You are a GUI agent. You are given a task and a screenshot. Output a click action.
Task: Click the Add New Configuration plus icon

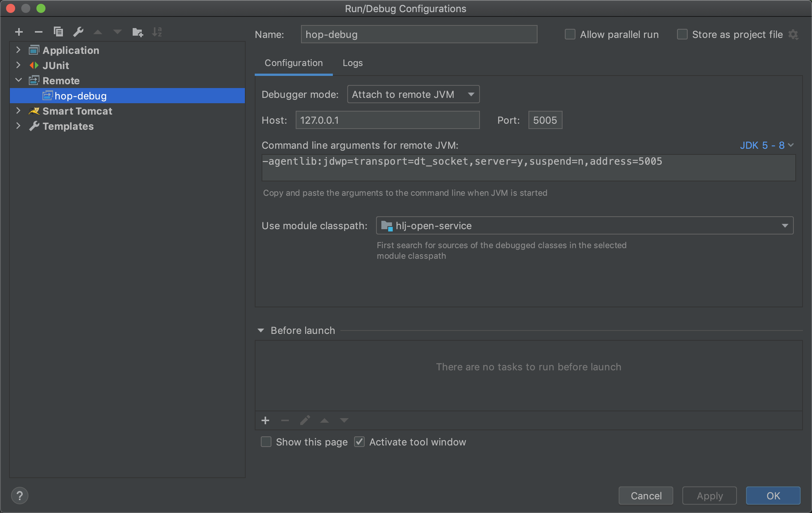19,32
